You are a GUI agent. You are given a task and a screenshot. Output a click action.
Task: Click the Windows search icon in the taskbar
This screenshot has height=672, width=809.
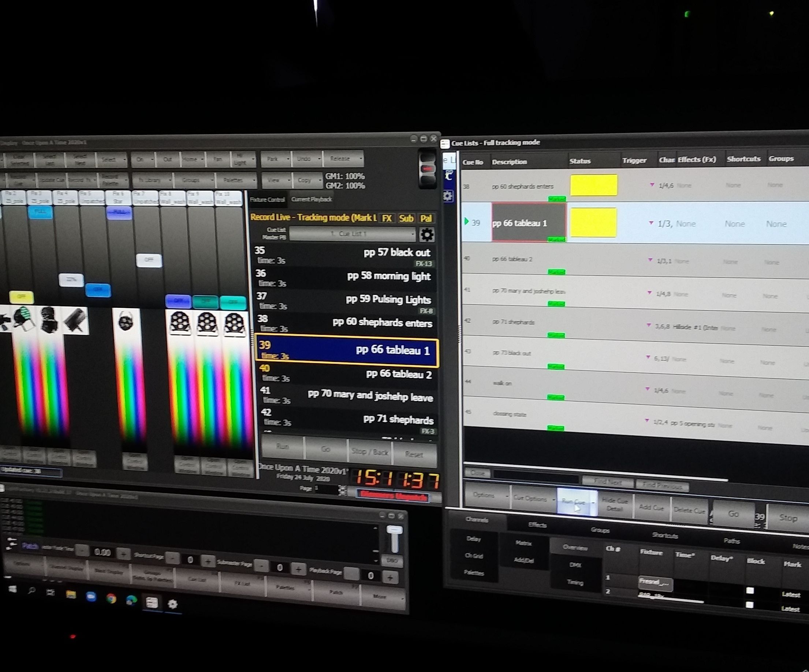tap(32, 591)
